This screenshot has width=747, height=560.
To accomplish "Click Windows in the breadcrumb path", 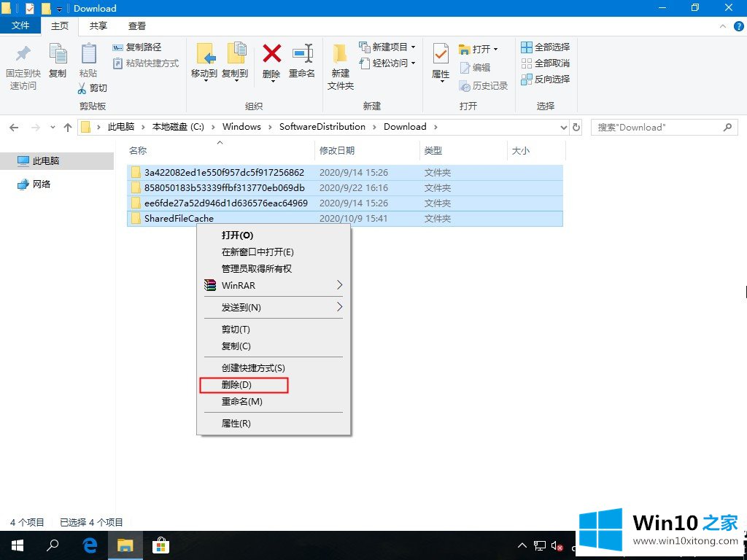I will point(241,127).
